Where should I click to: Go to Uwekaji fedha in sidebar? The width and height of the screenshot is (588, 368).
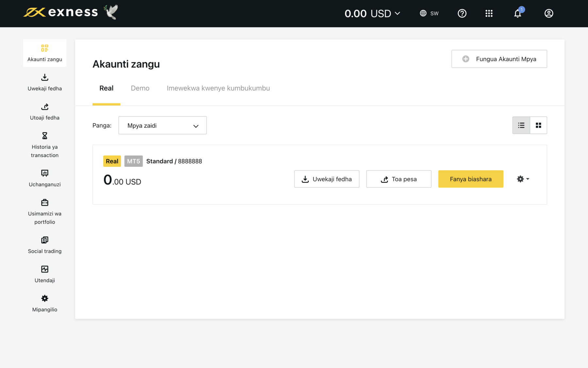45,82
